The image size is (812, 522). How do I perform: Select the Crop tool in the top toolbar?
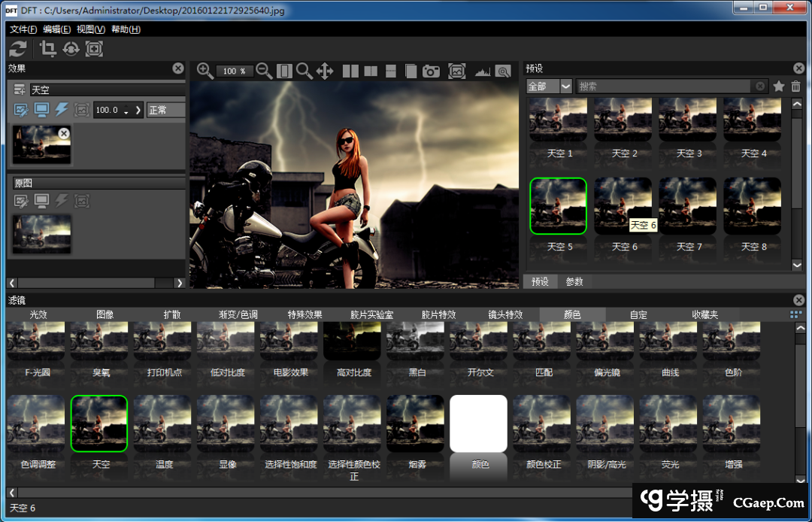tap(47, 50)
